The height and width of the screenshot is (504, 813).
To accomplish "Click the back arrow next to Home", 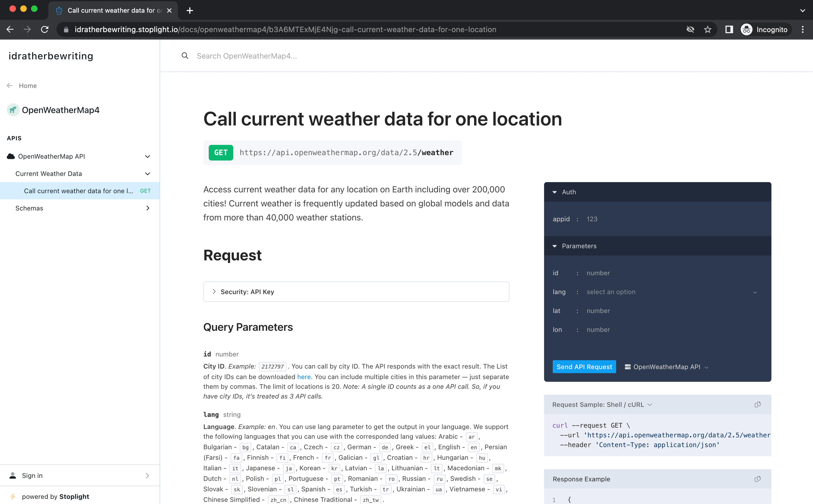I will click(x=10, y=85).
